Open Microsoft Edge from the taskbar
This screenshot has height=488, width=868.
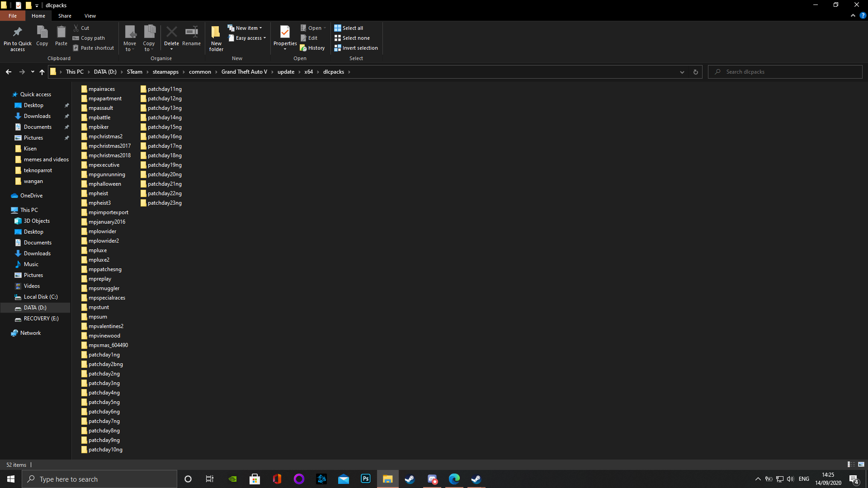pyautogui.click(x=454, y=479)
